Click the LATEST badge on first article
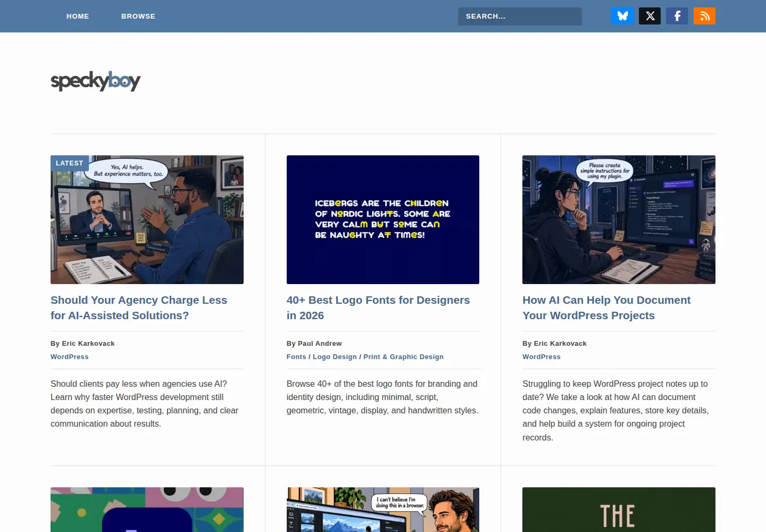 coord(70,163)
